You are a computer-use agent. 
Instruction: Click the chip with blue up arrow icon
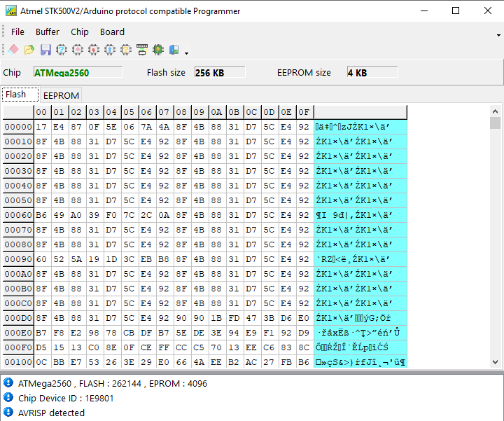pos(110,50)
